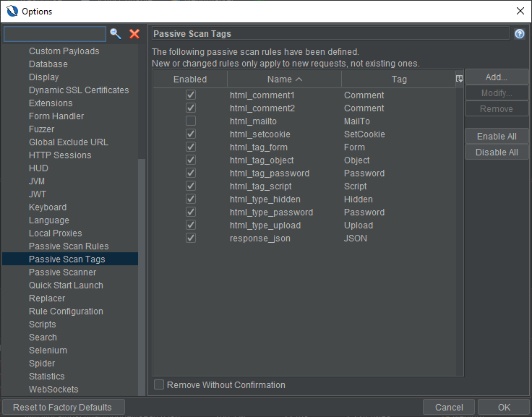Toggle the html_tag_form enabled checkbox
Image resolution: width=532 pixels, height=417 pixels.
pos(191,147)
